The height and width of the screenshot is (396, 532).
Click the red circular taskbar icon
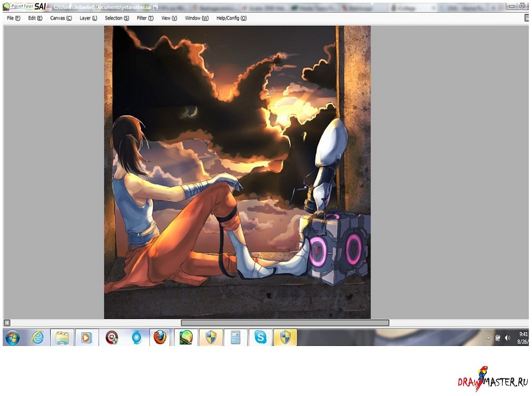[112, 338]
